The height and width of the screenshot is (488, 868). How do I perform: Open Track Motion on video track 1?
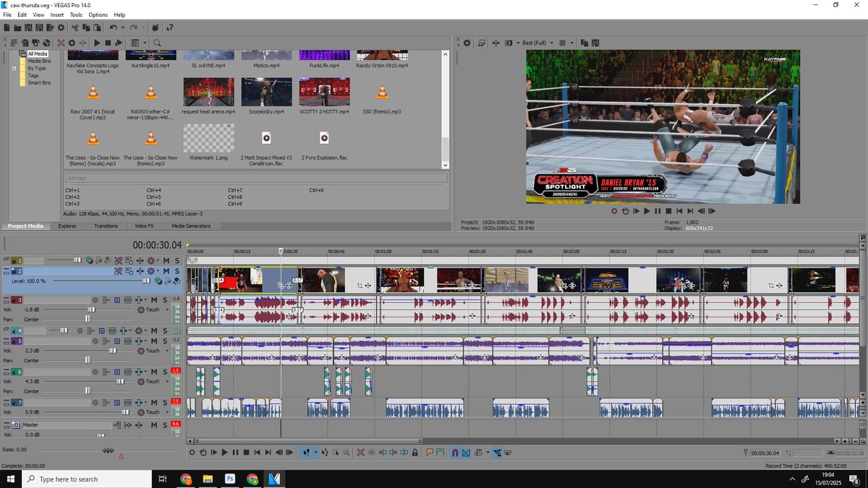[x=129, y=260]
